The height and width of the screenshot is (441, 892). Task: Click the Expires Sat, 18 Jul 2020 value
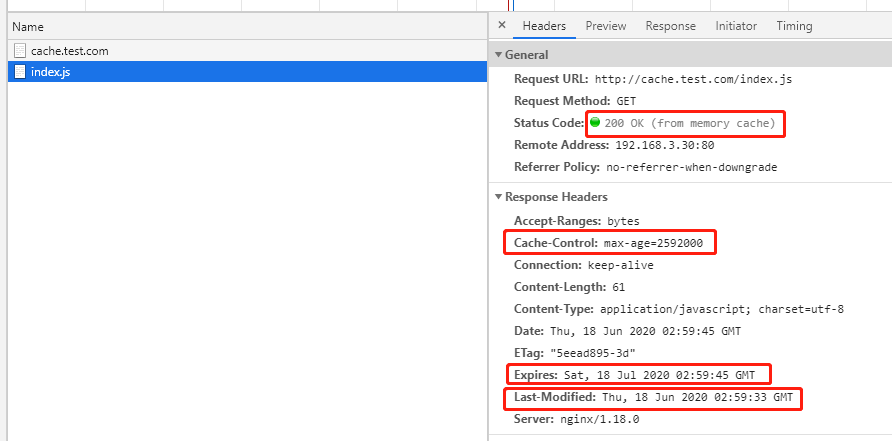tap(659, 376)
